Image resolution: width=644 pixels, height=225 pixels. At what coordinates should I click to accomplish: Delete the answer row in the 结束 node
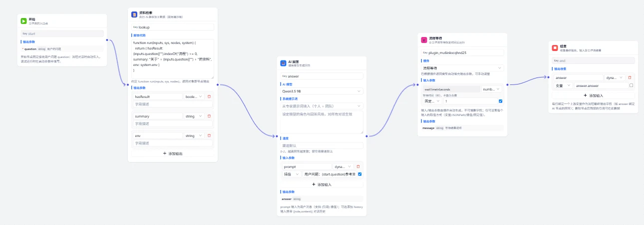pos(630,77)
